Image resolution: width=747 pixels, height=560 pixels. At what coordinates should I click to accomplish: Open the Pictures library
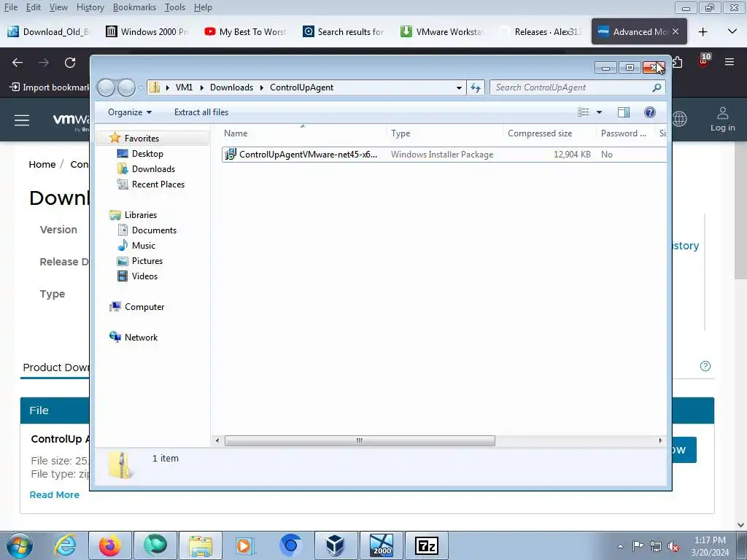click(x=147, y=261)
